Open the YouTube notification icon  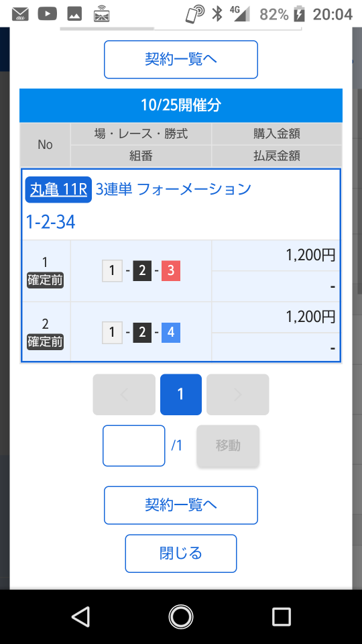(x=47, y=13)
